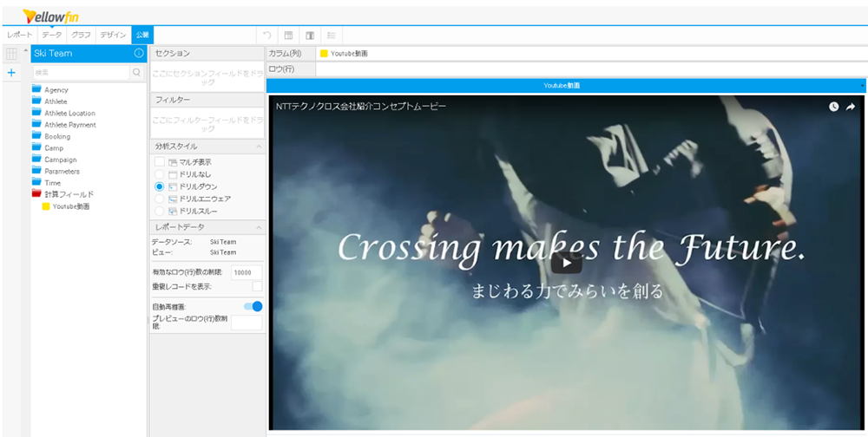Click the 10000 row limit field
Screen dimensions: 868x437
coord(247,272)
